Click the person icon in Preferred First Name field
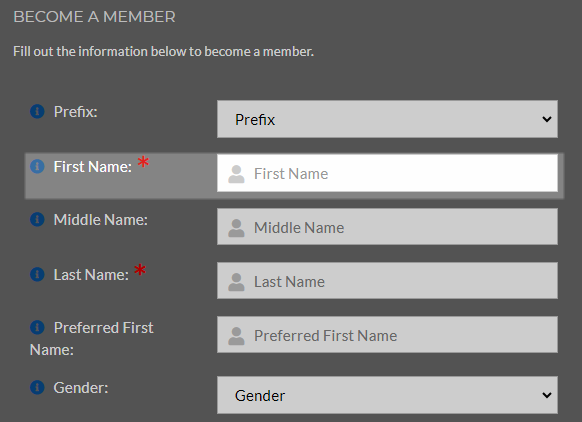This screenshot has width=582, height=422. coord(236,336)
